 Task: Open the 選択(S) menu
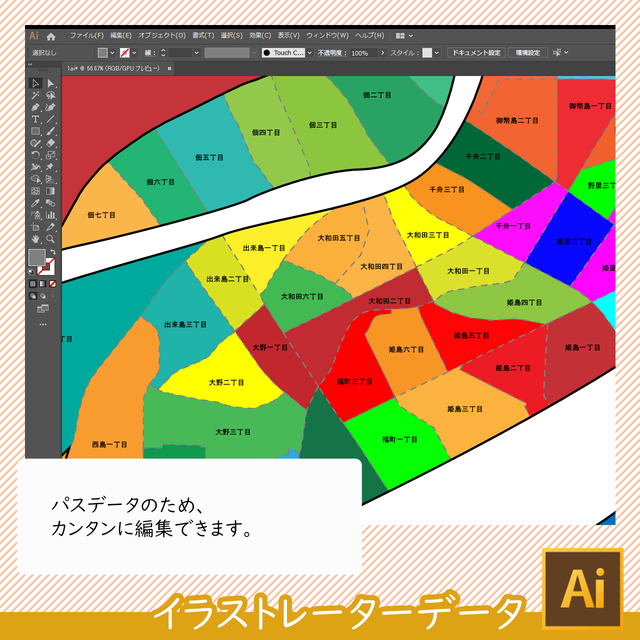(232, 36)
